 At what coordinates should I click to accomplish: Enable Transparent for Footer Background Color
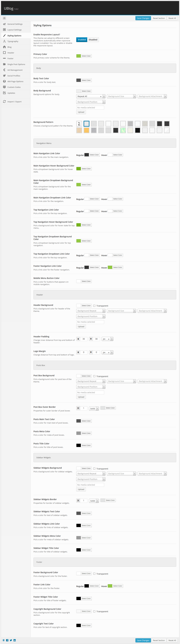[x=94, y=574]
